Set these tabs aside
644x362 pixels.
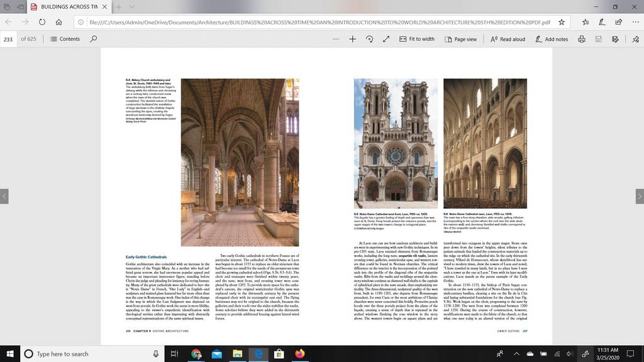(x=20, y=6)
